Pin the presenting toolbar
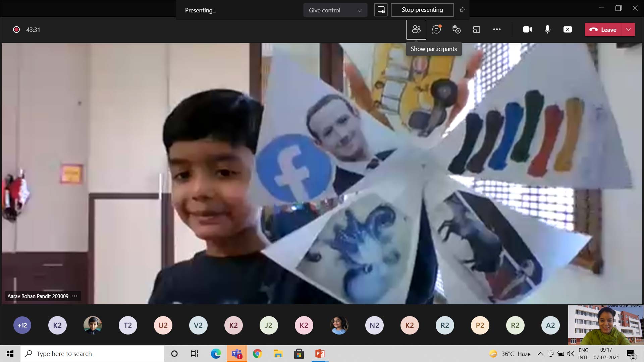 [x=462, y=10]
